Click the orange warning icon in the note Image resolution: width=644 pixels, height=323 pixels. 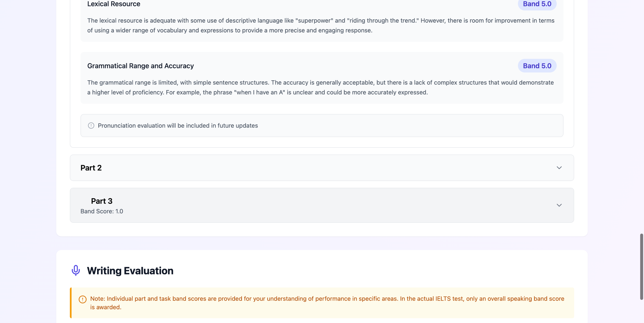(83, 299)
